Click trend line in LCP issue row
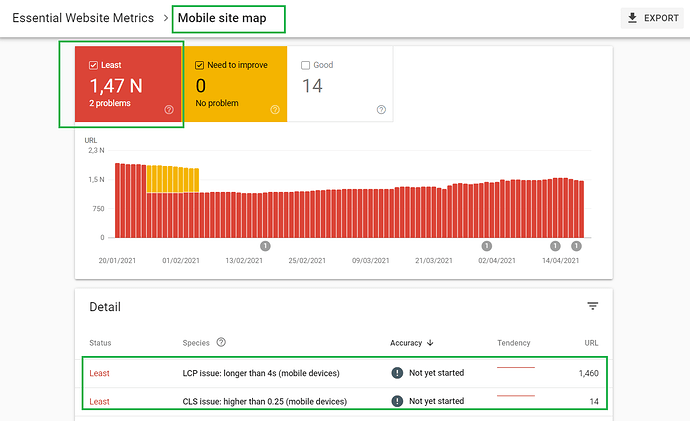Viewport: 690px width, 421px height. [516, 367]
